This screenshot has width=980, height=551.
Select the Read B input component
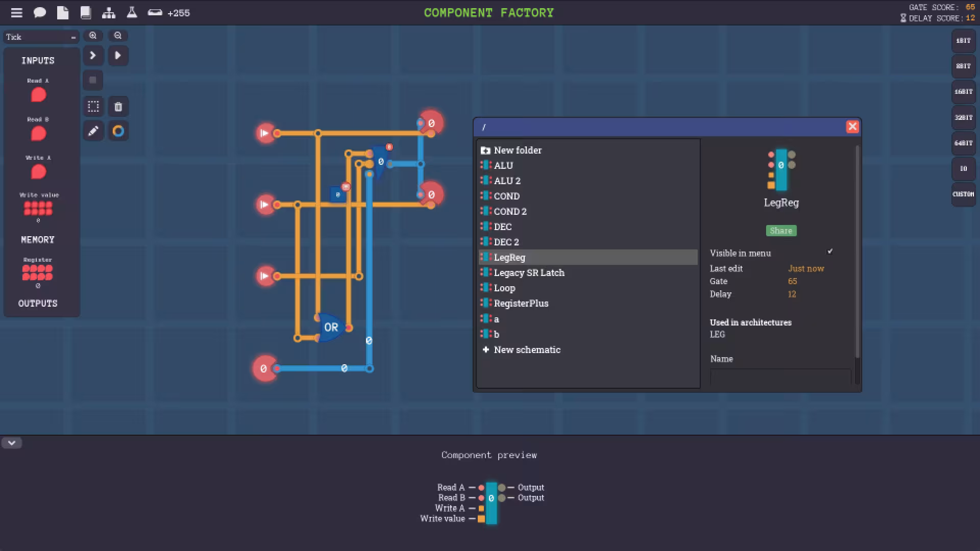38,133
